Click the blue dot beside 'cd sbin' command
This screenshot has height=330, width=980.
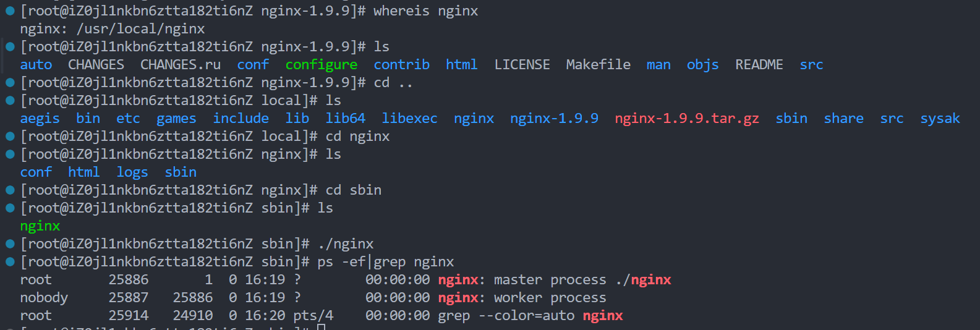tap(10, 190)
